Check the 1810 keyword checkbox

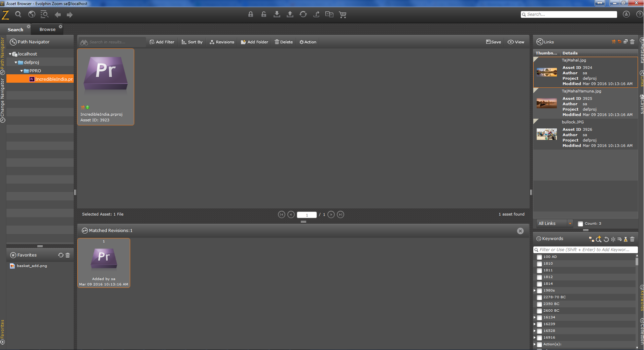click(x=539, y=264)
